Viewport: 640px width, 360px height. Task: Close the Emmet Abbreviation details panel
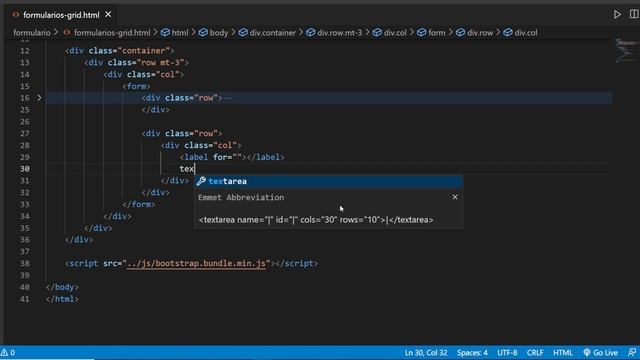[455, 197]
